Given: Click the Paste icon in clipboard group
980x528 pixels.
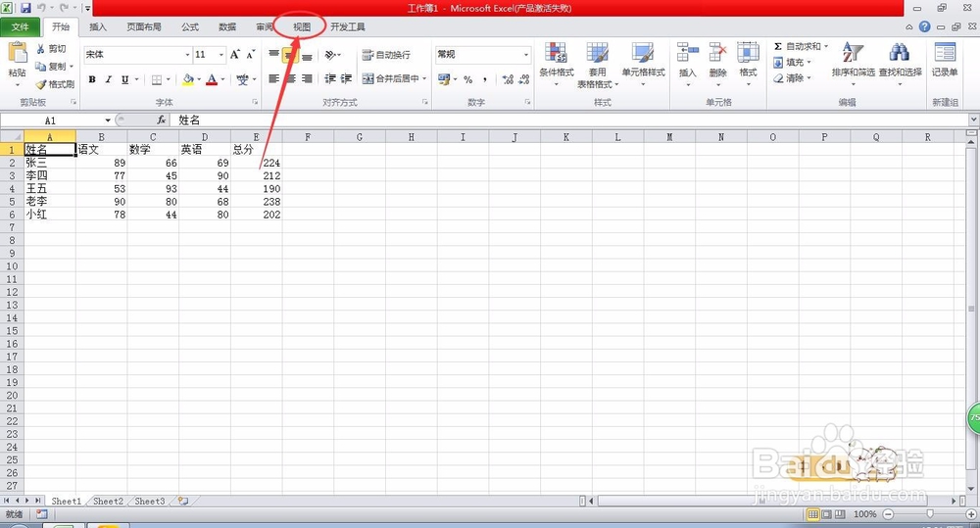Looking at the screenshot, I should click(18, 53).
